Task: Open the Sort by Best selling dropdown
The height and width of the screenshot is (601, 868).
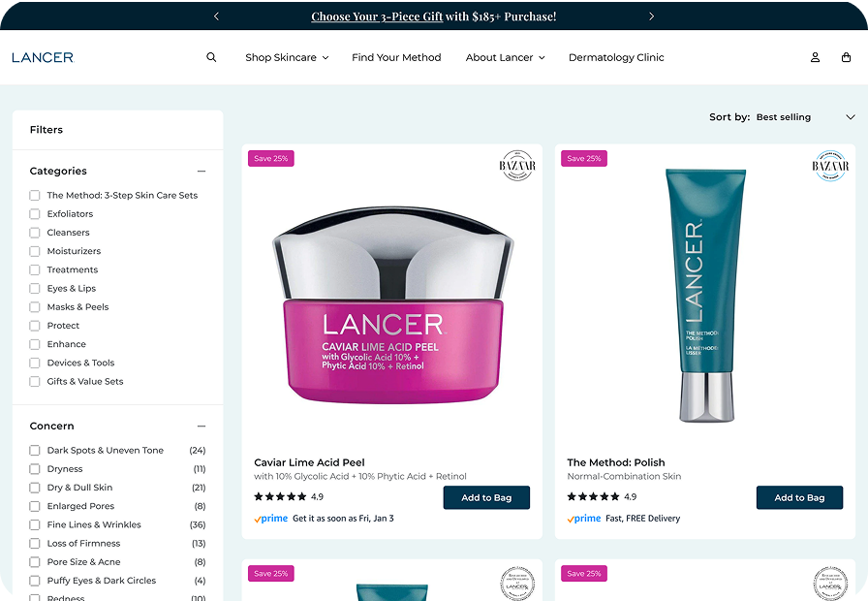Action: point(805,117)
